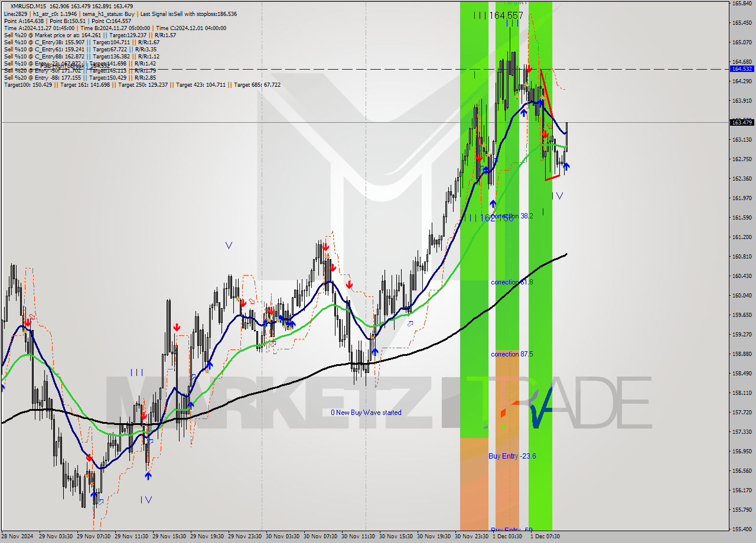Click the 161.590 price axis value

(x=742, y=218)
